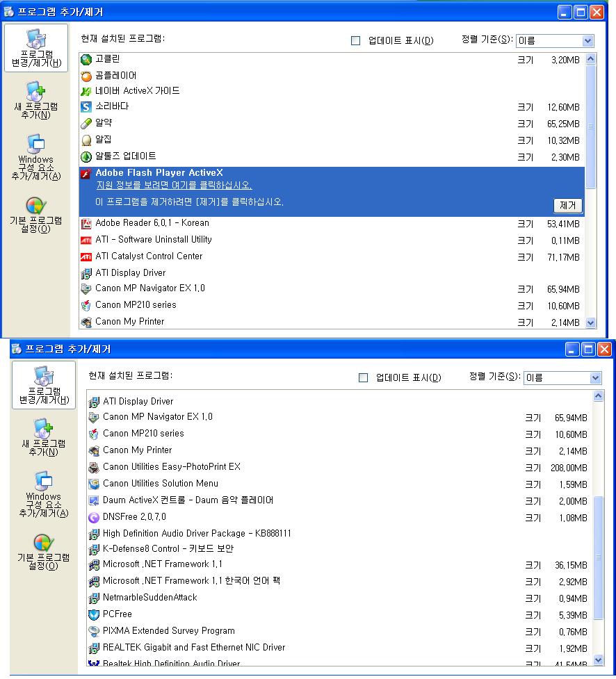The width and height of the screenshot is (616, 679).
Task: Click the 네이버 ActiveX 가이드 icon
Action: 86,91
